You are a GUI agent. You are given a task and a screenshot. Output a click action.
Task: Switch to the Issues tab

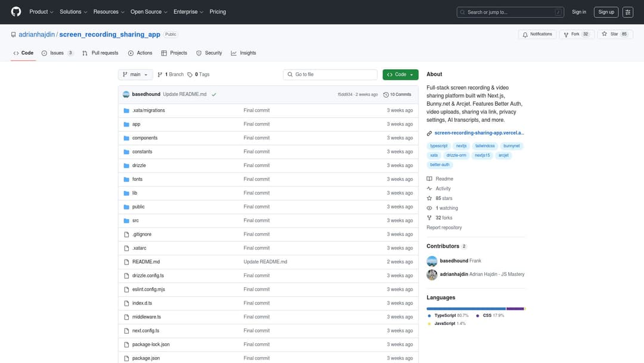click(x=57, y=53)
